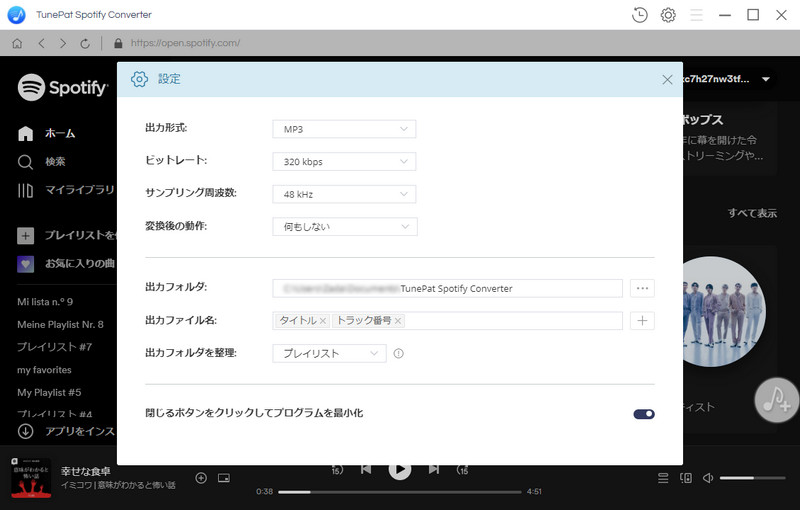Image resolution: width=800 pixels, height=510 pixels.
Task: Open picture-in-picture mini player icon
Action: [224, 478]
